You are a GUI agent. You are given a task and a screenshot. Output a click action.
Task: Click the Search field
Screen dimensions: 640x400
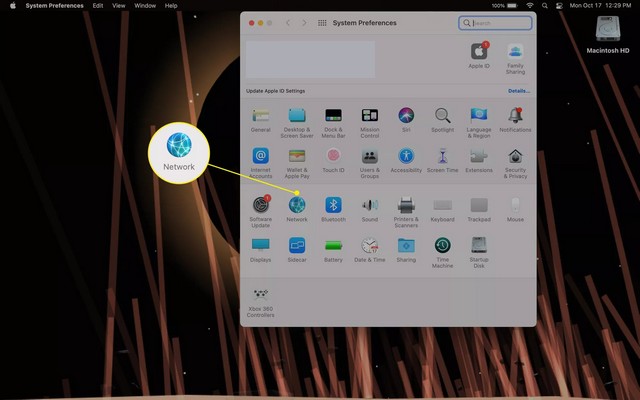496,22
